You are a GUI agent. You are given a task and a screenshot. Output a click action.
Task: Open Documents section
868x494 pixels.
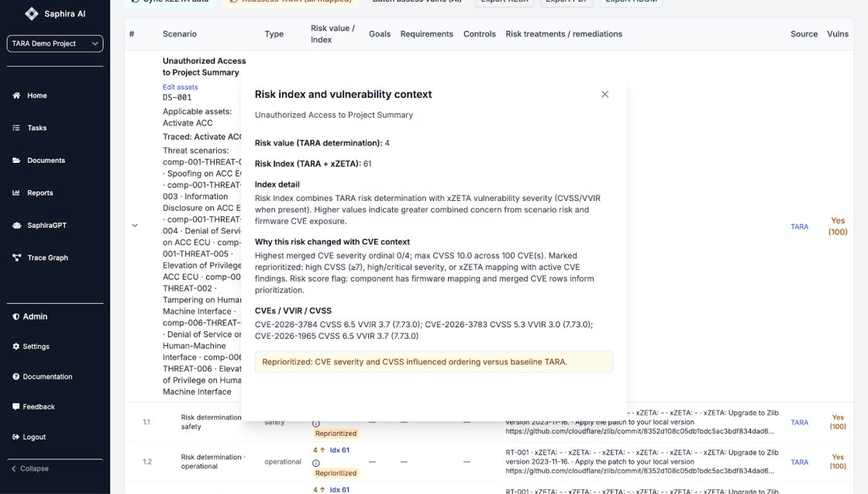click(46, 161)
